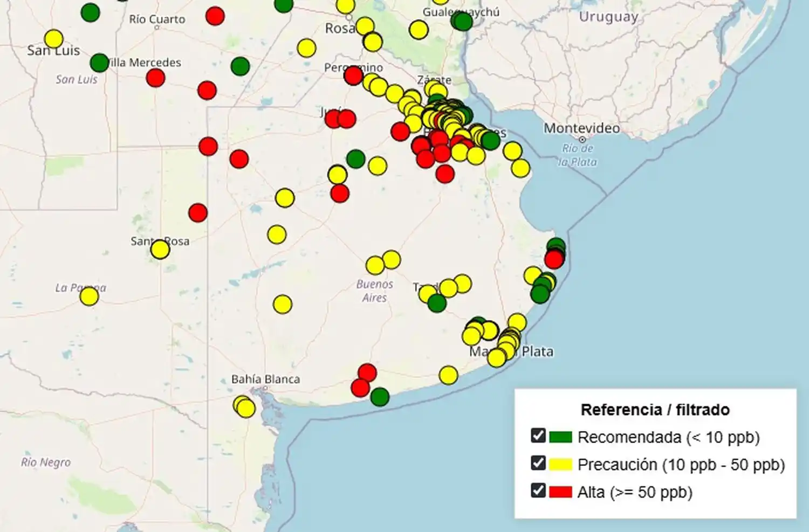Image resolution: width=809 pixels, height=532 pixels.
Task: Select the red marker near Bahía Blanca
Action: [366, 372]
